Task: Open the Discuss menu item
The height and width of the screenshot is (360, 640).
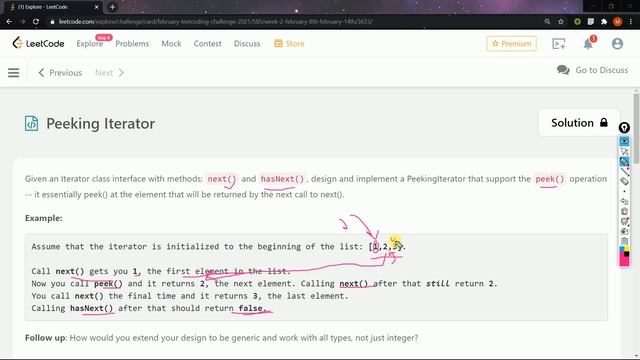Action: tap(247, 44)
